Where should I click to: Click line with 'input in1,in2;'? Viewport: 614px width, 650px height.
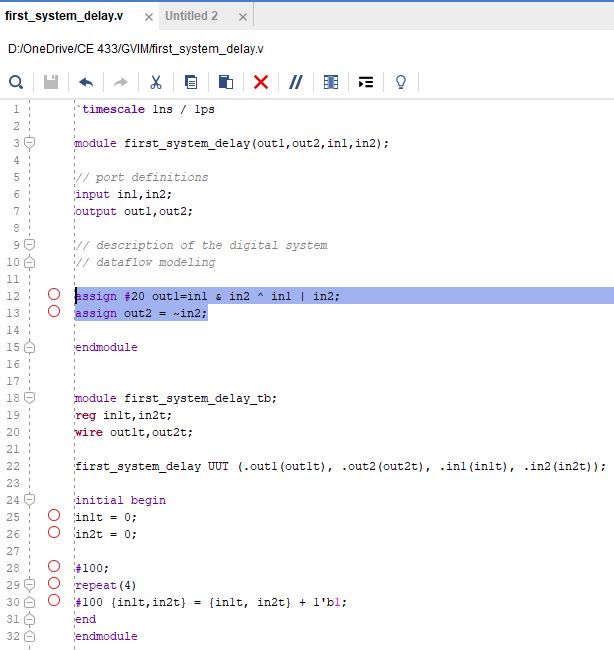pos(123,194)
